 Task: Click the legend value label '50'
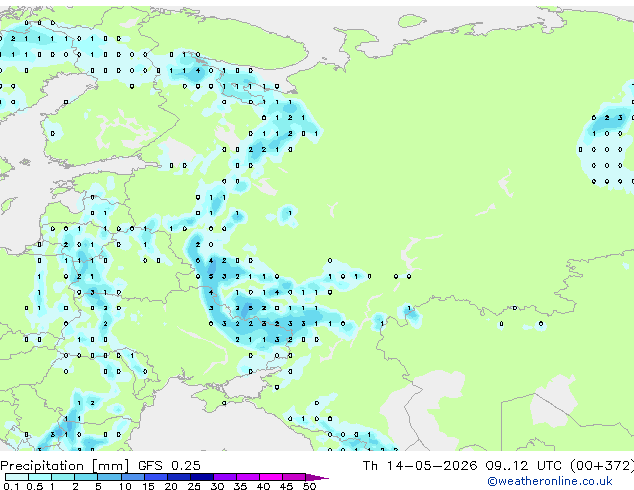309,486
